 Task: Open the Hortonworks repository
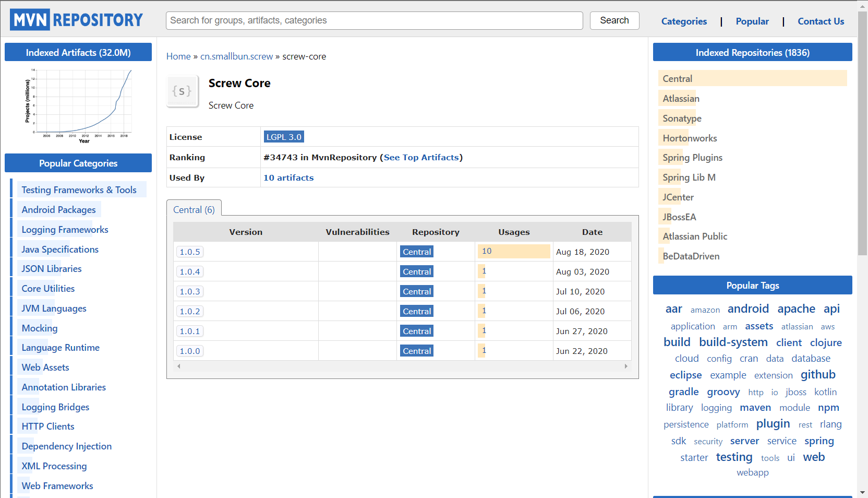pos(690,138)
